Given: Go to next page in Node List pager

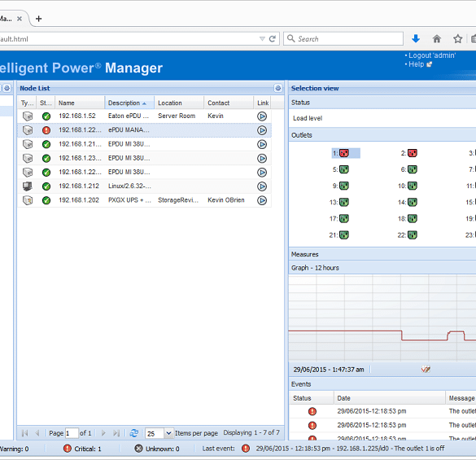Looking at the screenshot, I should coord(103,433).
